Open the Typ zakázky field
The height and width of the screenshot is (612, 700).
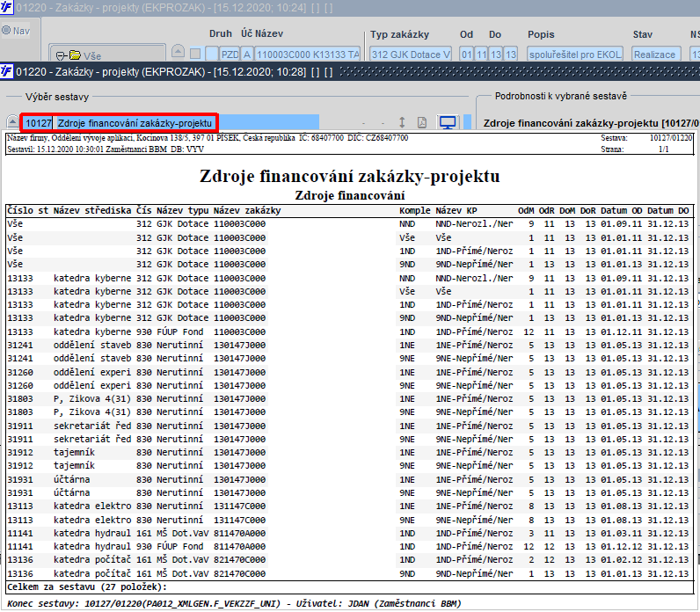coord(410,55)
